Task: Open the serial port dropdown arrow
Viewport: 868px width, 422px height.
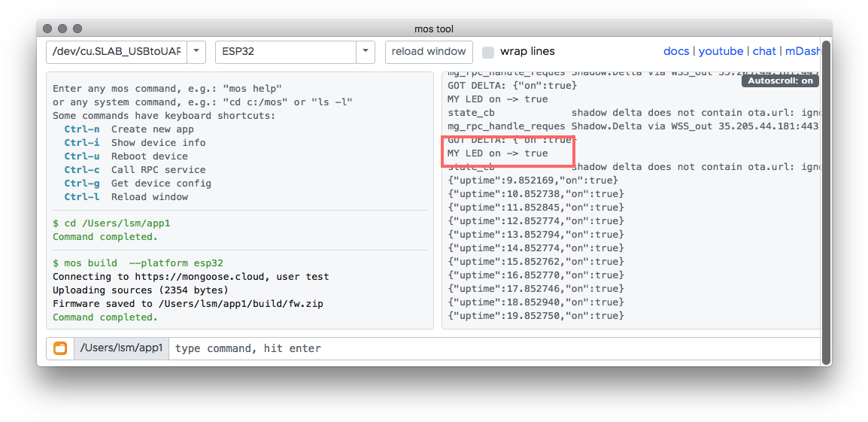Action: click(x=196, y=52)
